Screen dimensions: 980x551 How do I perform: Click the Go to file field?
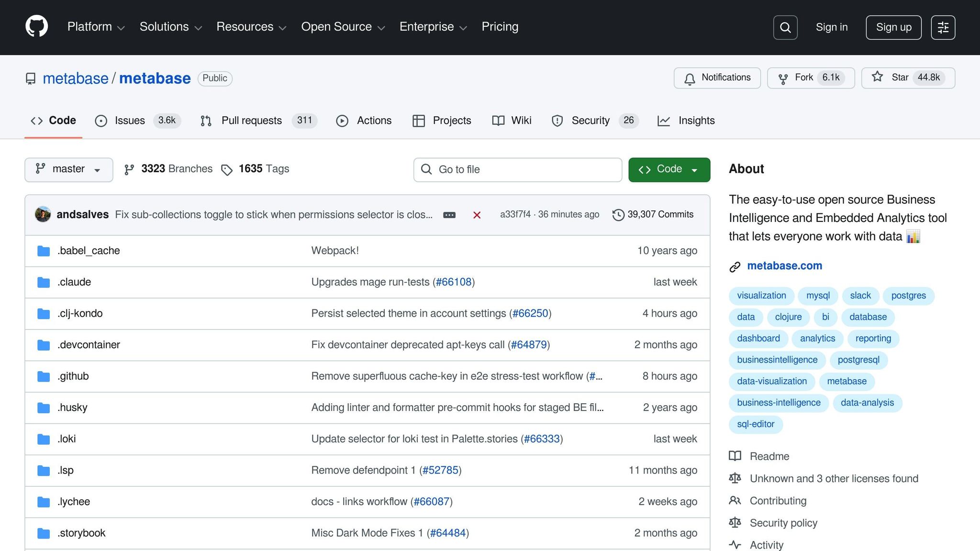518,169
